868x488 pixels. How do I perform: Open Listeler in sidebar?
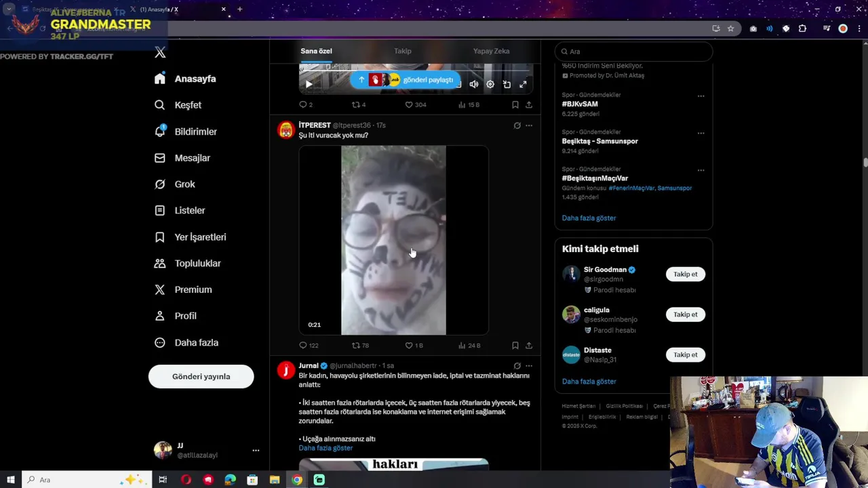[x=180, y=211]
